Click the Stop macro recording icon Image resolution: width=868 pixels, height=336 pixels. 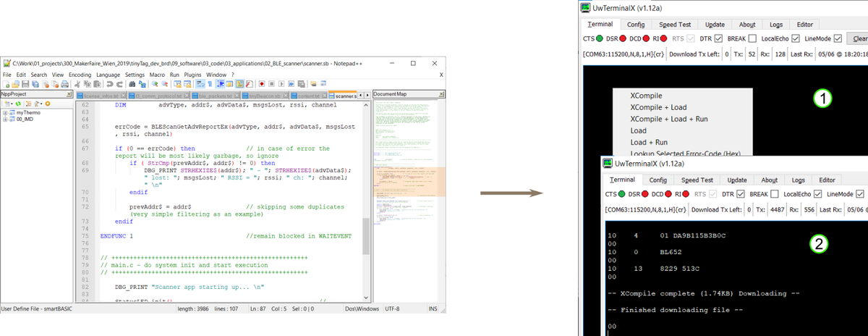coord(271,84)
